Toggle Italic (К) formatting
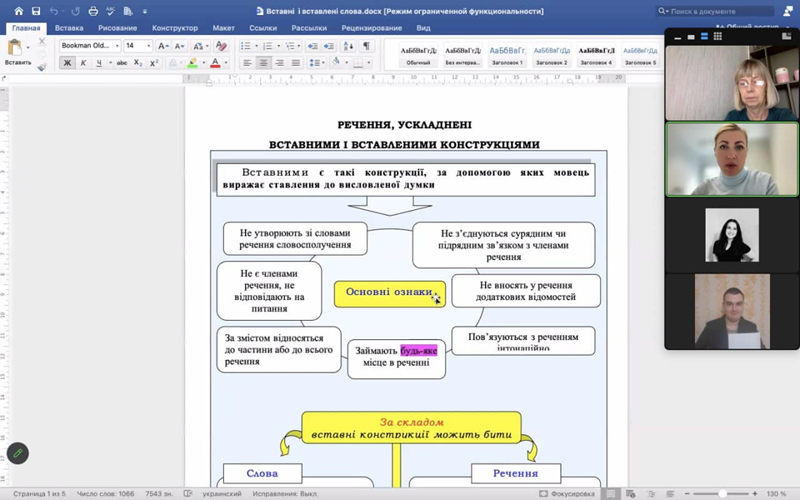 pos(83,63)
